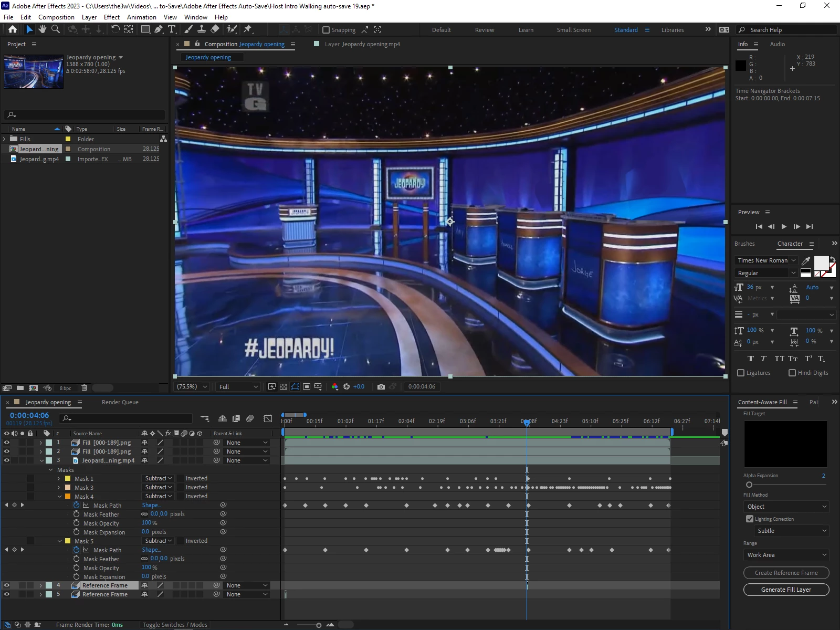Select the Rectangle shape tool

pos(145,29)
